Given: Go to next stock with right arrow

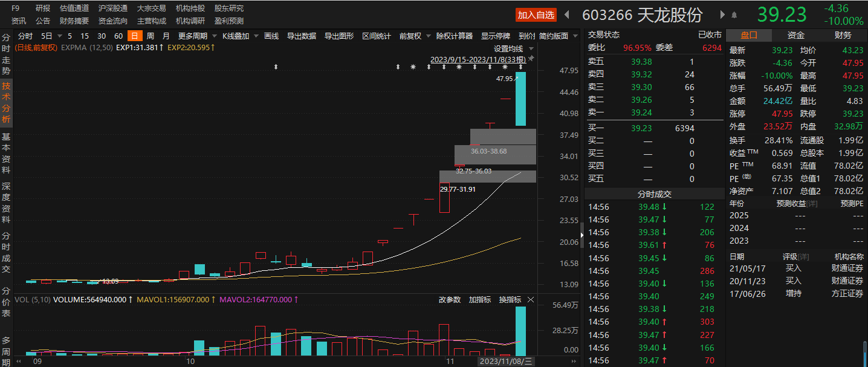Looking at the screenshot, I should [x=722, y=15].
